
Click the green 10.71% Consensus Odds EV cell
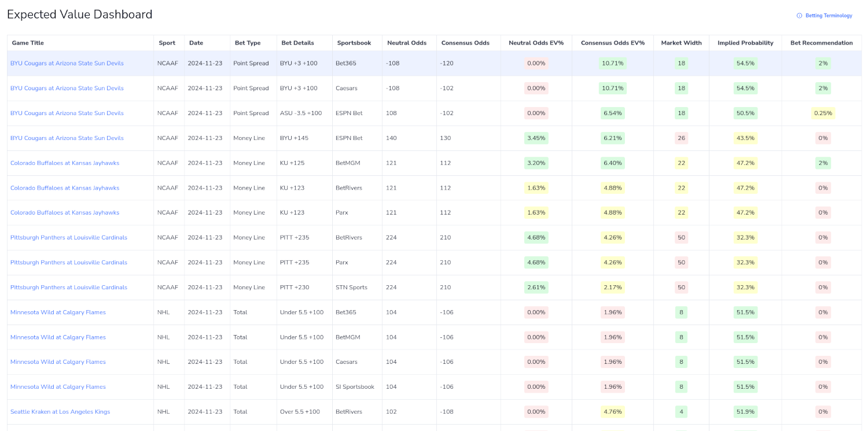pyautogui.click(x=612, y=63)
